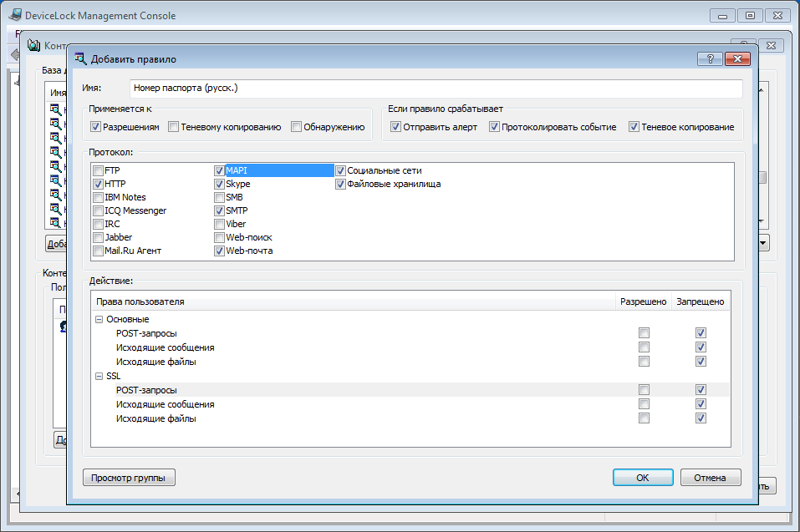Allow Исходящие сообщения under SSL
The image size is (800, 532).
click(x=645, y=404)
